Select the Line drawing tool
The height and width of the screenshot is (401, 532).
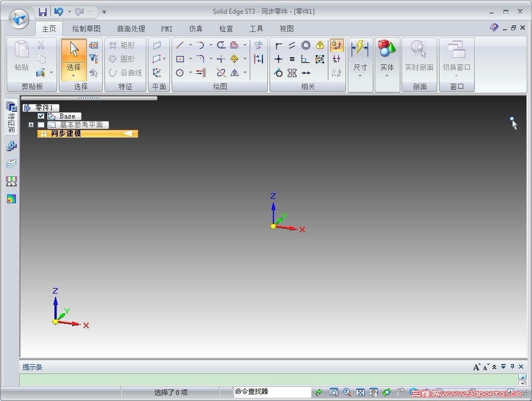(x=180, y=45)
